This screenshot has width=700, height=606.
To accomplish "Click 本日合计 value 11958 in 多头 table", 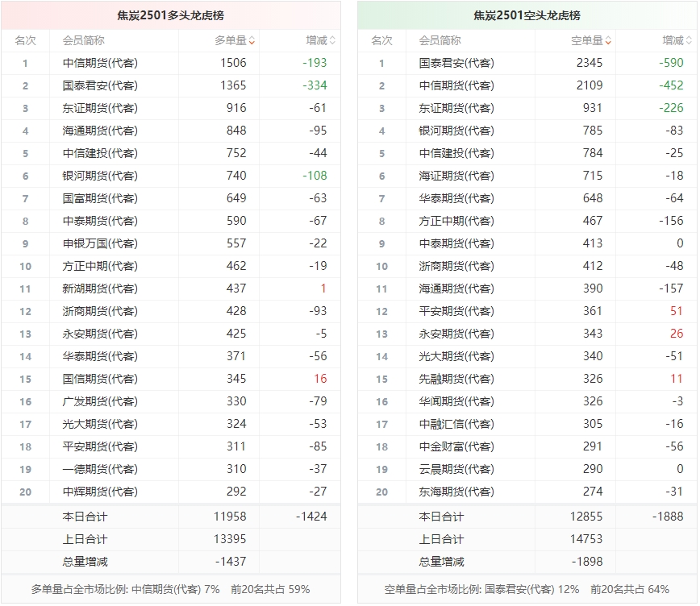I will pyautogui.click(x=231, y=517).
